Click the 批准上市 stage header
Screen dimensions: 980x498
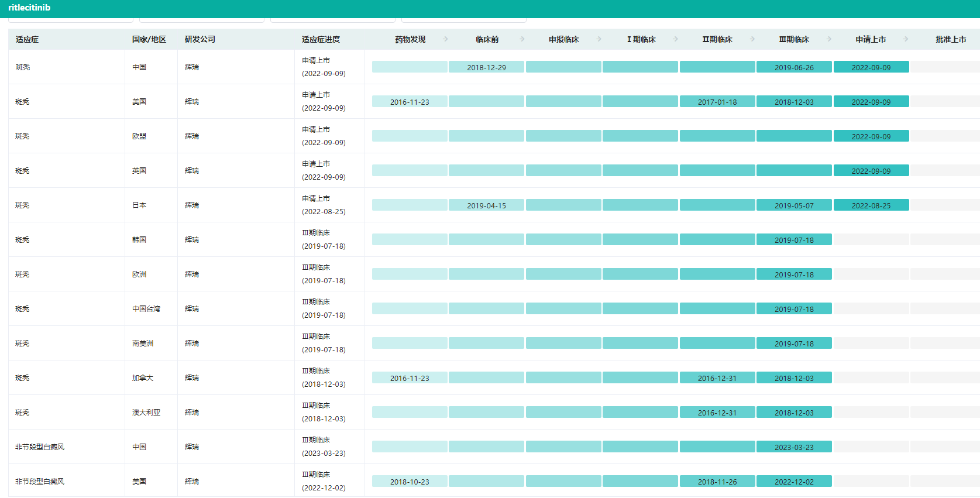(x=950, y=39)
